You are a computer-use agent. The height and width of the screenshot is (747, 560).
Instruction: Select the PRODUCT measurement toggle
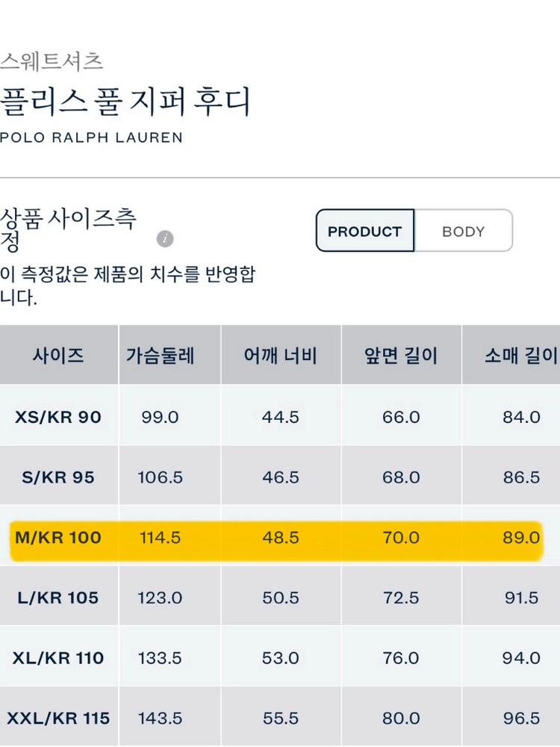pos(365,231)
